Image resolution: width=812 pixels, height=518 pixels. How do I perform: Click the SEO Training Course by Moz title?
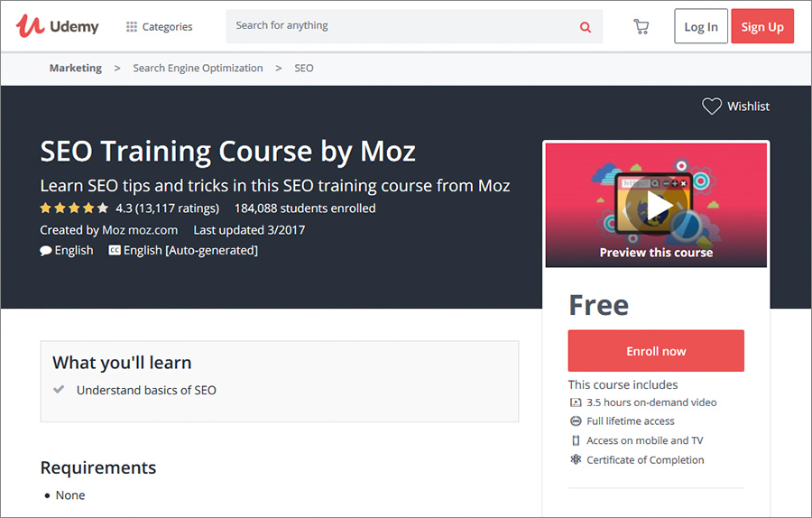click(228, 152)
